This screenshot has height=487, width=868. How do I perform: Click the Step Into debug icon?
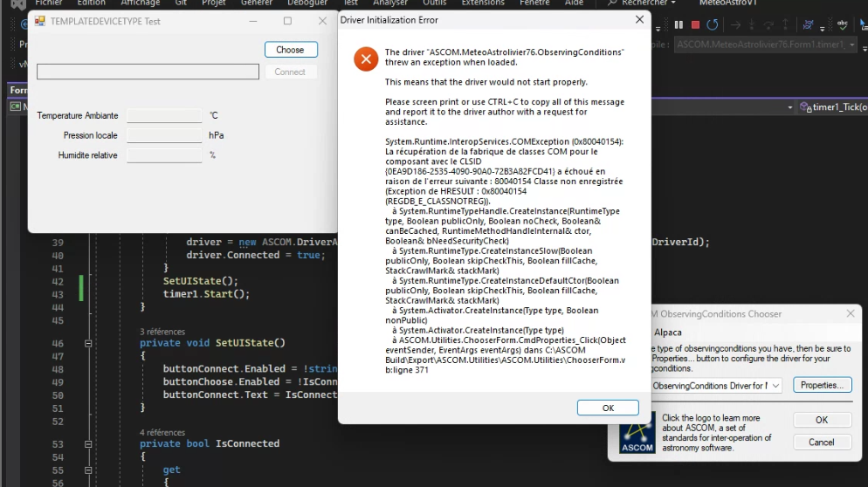tap(751, 25)
